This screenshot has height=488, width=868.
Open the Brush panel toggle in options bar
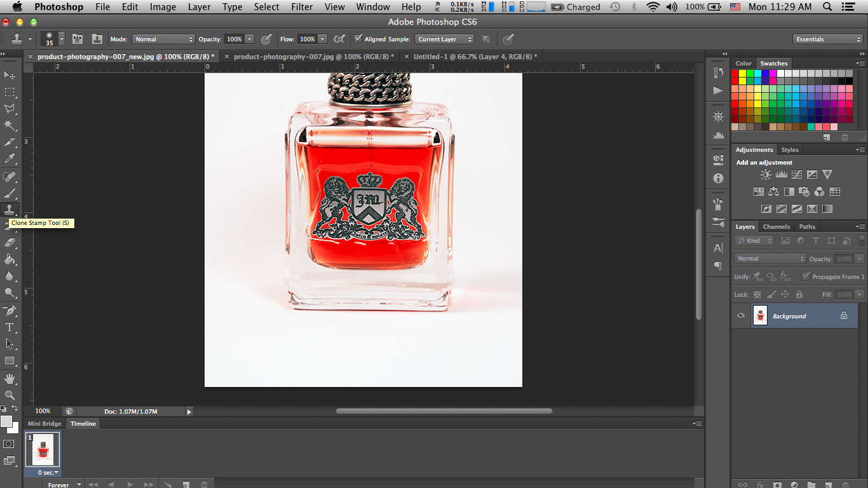(x=78, y=39)
